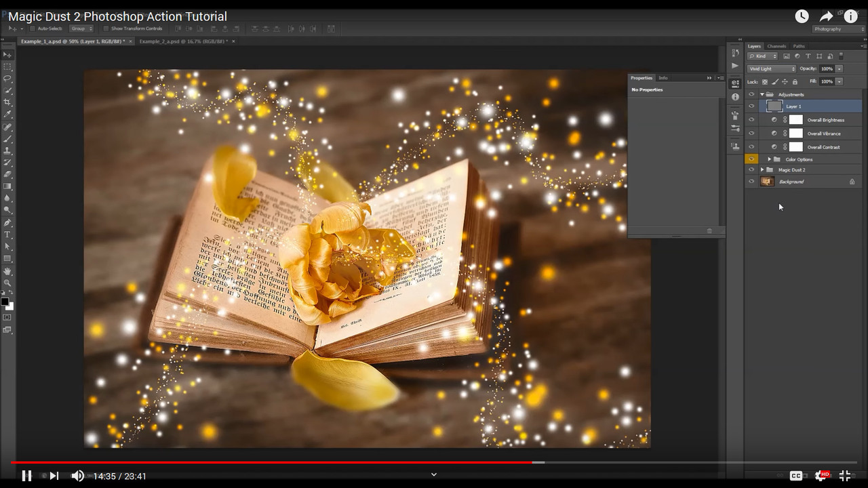The image size is (868, 488).
Task: Collapse the Adjustments group
Action: [x=762, y=94]
